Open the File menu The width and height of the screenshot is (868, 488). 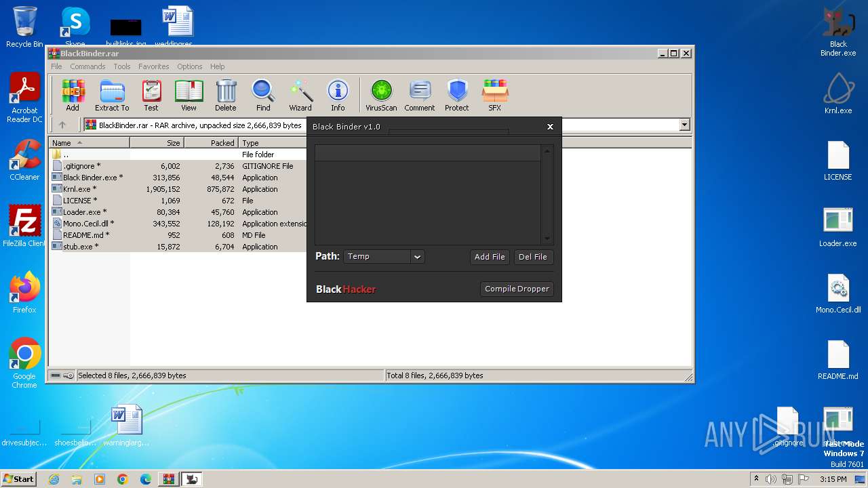(56, 66)
